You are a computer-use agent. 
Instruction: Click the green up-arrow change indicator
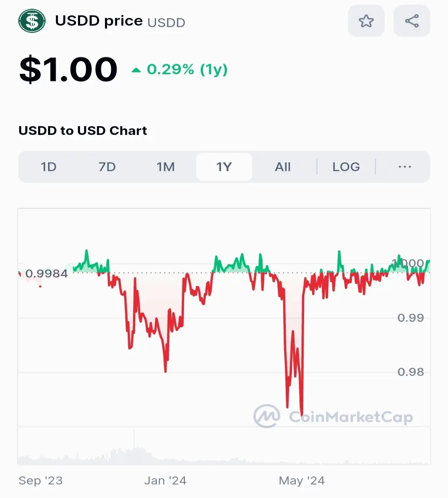[x=136, y=70]
